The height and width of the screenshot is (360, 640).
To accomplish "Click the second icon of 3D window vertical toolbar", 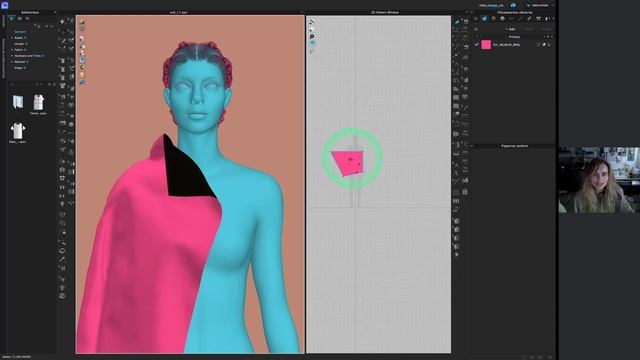I will 82,29.
